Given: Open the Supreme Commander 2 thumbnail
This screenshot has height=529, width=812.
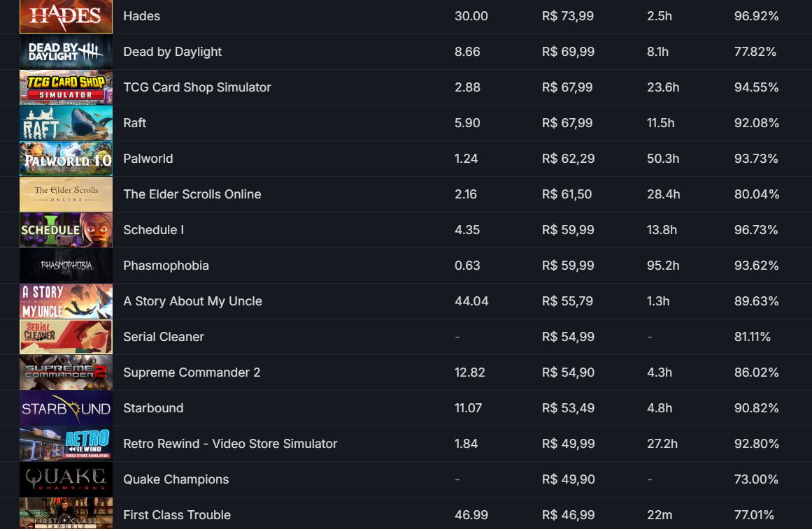Looking at the screenshot, I should (x=66, y=372).
